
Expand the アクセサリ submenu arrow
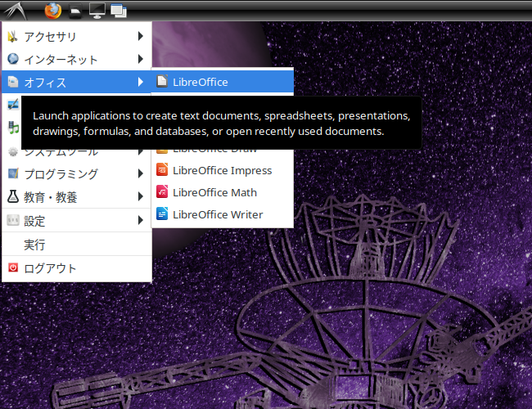[x=141, y=36]
